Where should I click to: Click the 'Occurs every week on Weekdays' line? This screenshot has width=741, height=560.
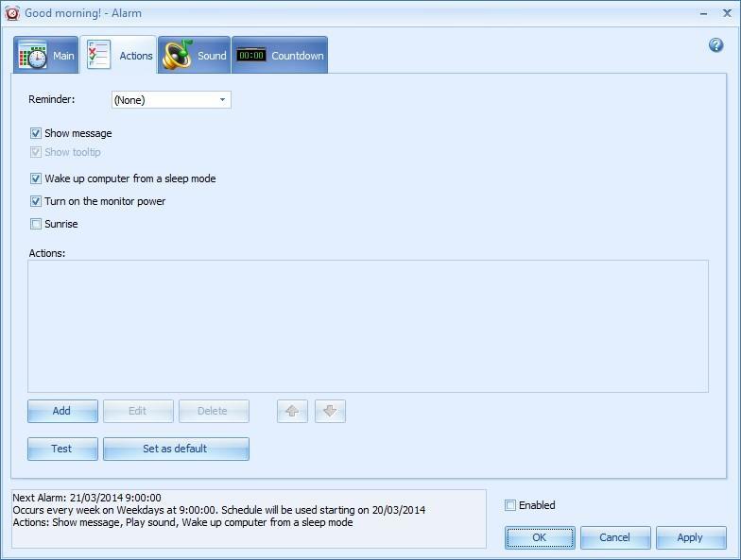pos(219,510)
